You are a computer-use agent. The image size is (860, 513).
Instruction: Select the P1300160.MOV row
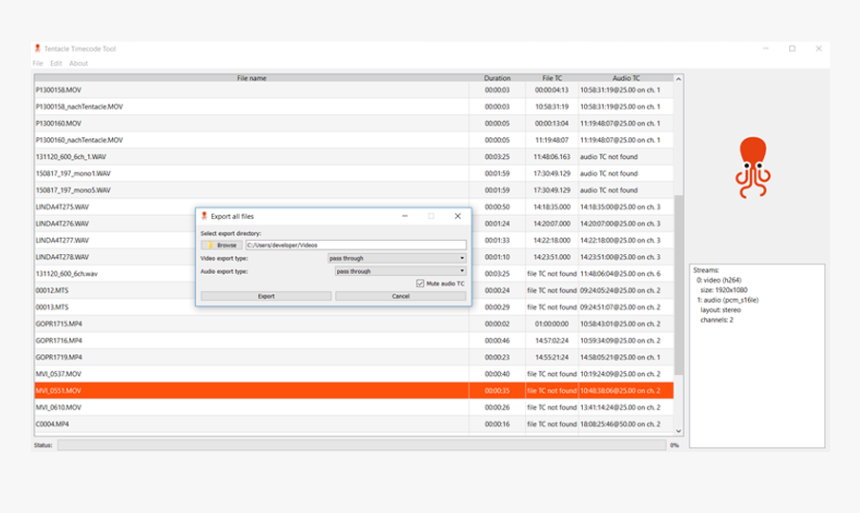pyautogui.click(x=354, y=123)
